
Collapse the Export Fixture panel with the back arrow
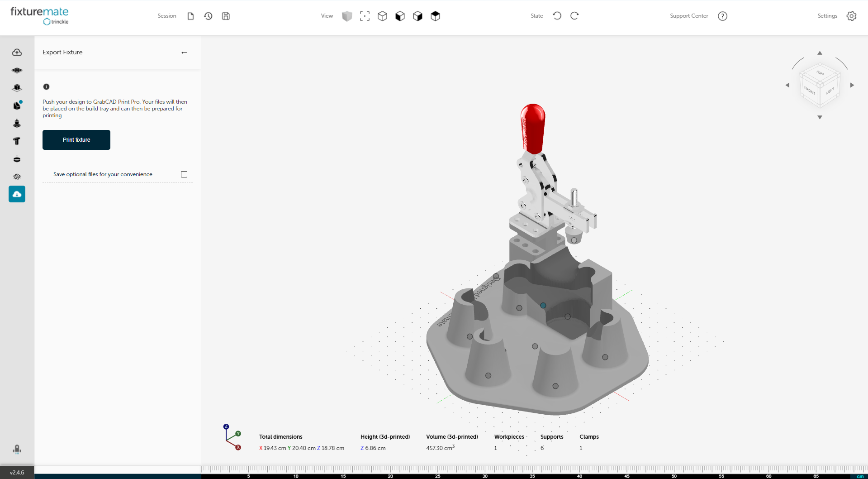(184, 53)
